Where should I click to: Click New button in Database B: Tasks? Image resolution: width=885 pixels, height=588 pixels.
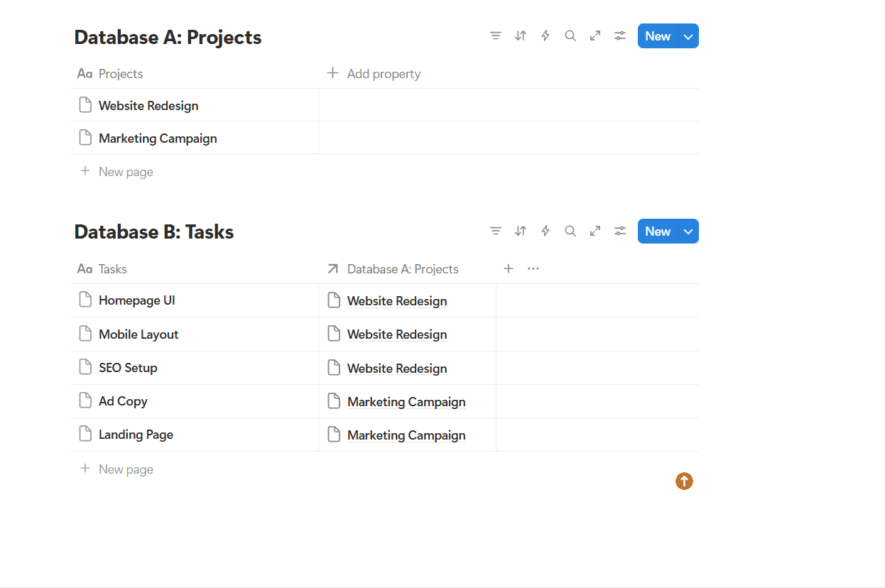(x=658, y=231)
